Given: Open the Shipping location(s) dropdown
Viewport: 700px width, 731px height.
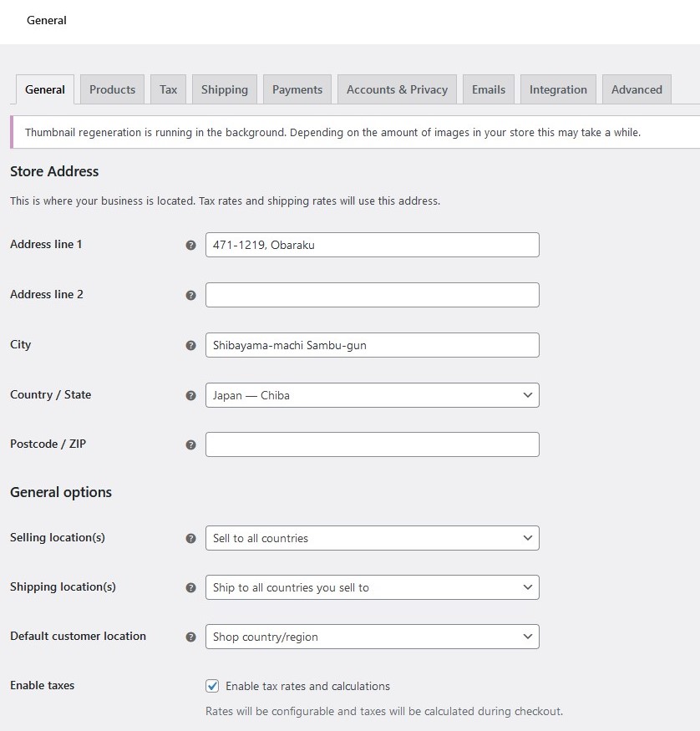Looking at the screenshot, I should point(372,587).
